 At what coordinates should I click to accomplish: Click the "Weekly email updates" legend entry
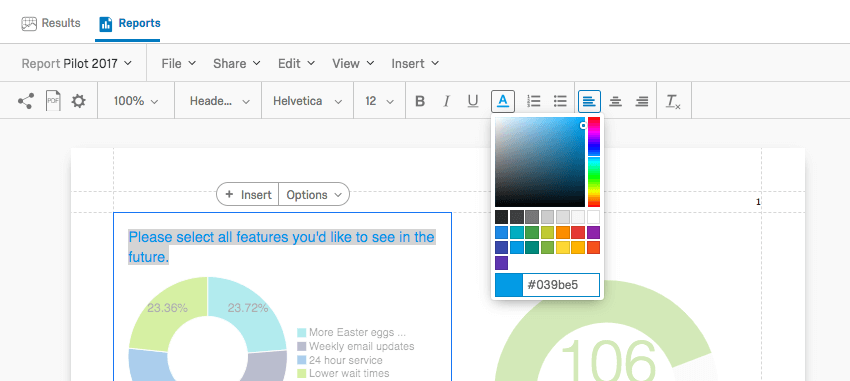356,346
